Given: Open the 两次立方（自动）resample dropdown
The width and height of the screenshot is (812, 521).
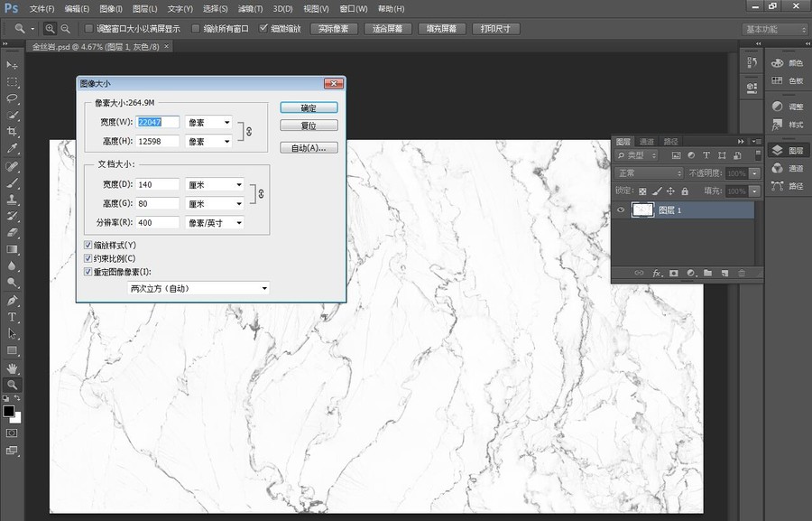Looking at the screenshot, I should tap(198, 288).
